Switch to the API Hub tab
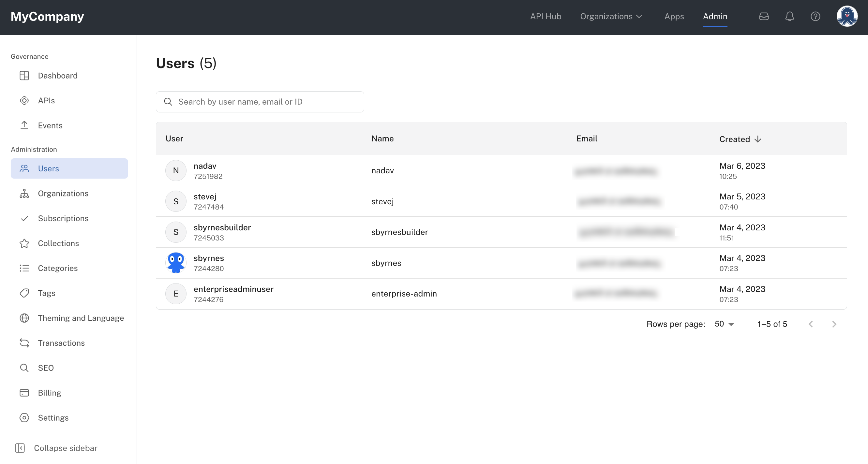The width and height of the screenshot is (868, 464). coord(546,16)
